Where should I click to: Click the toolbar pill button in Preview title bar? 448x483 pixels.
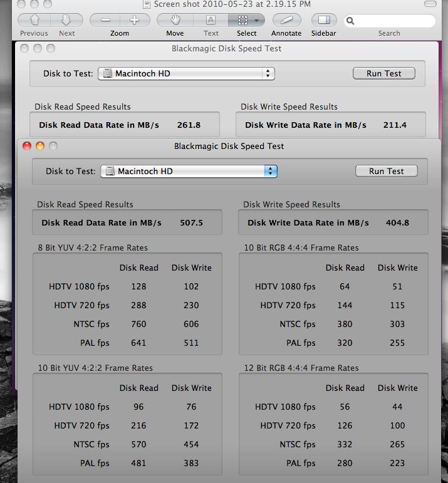(x=430, y=4)
